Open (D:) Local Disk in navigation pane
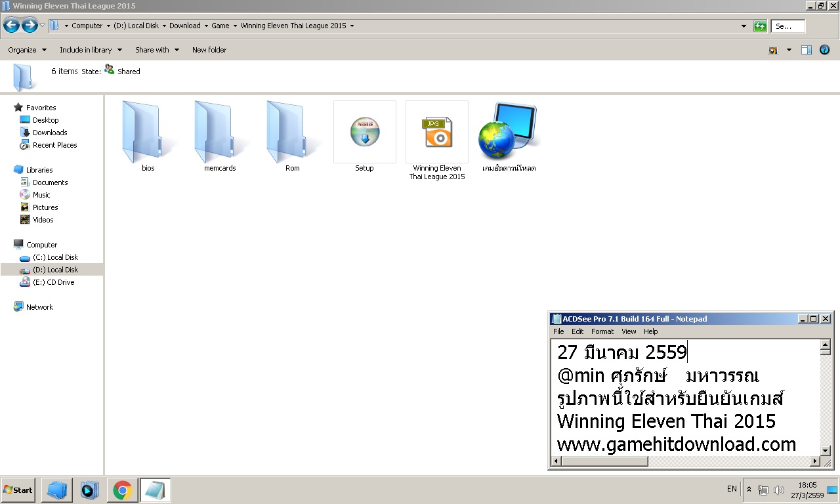The height and width of the screenshot is (504, 840). tap(55, 270)
